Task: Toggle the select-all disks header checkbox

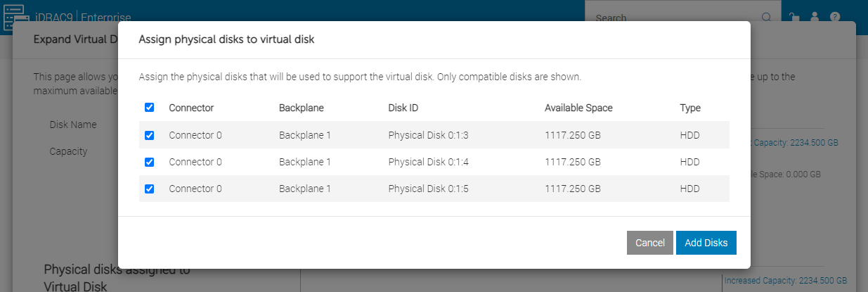Action: [149, 108]
